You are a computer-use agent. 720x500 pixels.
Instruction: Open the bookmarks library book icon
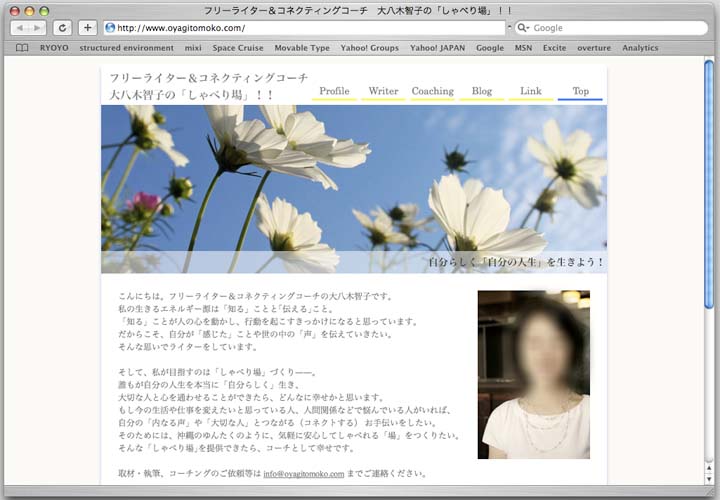click(22, 48)
